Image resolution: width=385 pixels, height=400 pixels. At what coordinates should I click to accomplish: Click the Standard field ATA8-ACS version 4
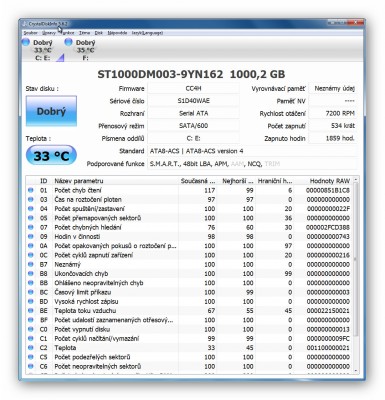[x=252, y=151]
